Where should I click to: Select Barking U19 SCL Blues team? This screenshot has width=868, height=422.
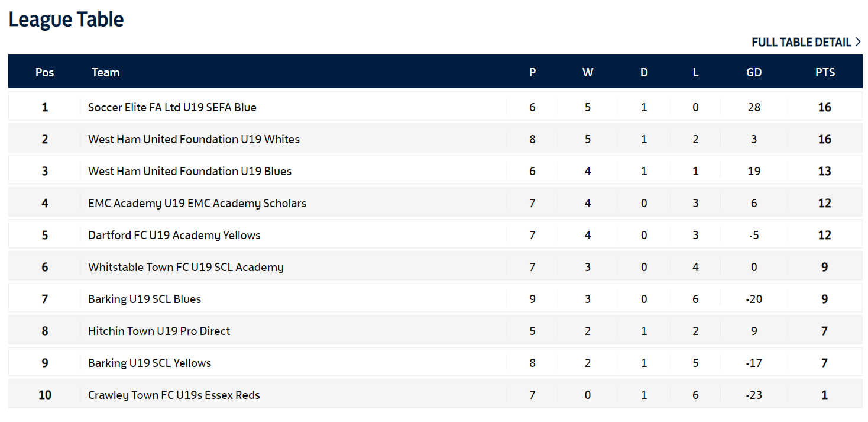coord(144,299)
